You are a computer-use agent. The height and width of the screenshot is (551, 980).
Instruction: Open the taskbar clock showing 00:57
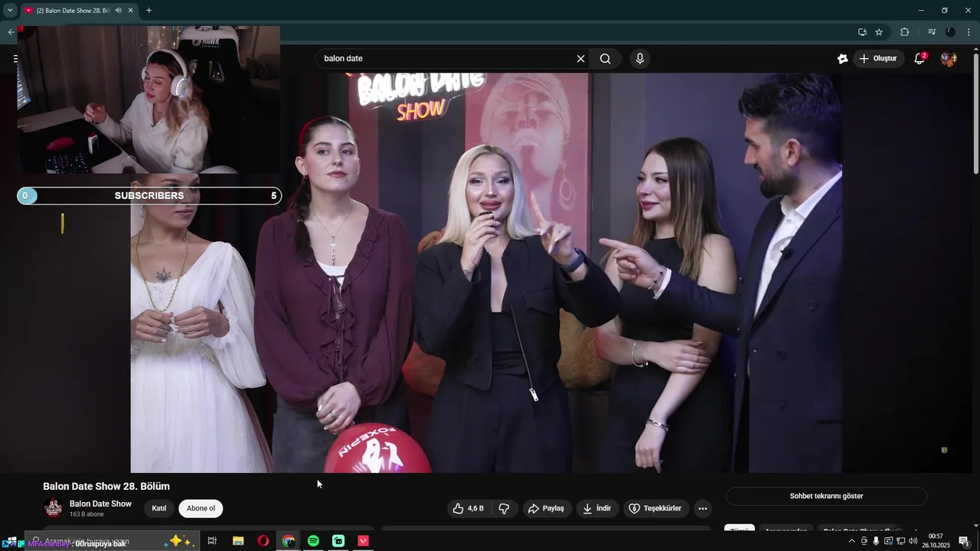(x=936, y=541)
